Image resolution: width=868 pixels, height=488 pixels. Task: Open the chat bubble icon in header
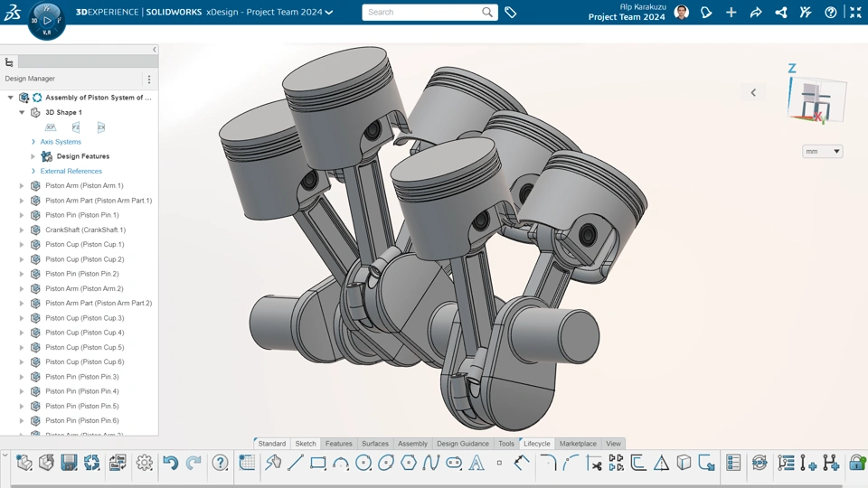point(706,12)
